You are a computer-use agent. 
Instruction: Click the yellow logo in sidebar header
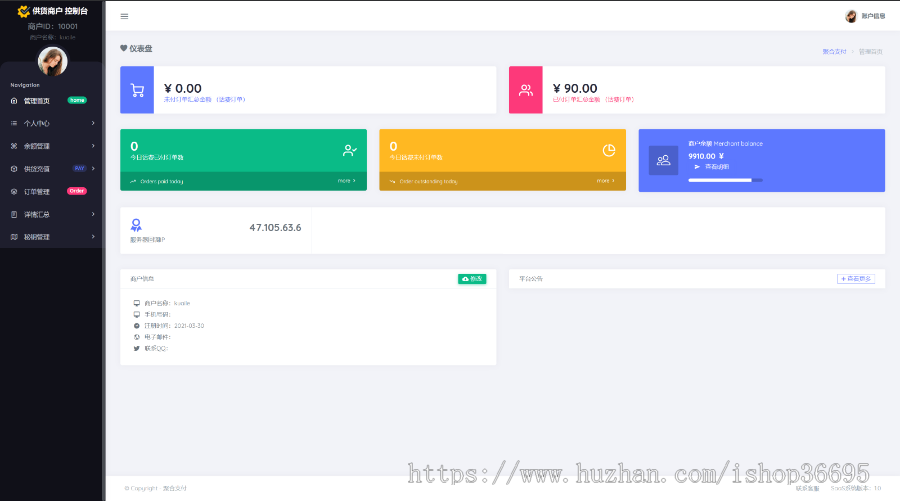[x=24, y=11]
